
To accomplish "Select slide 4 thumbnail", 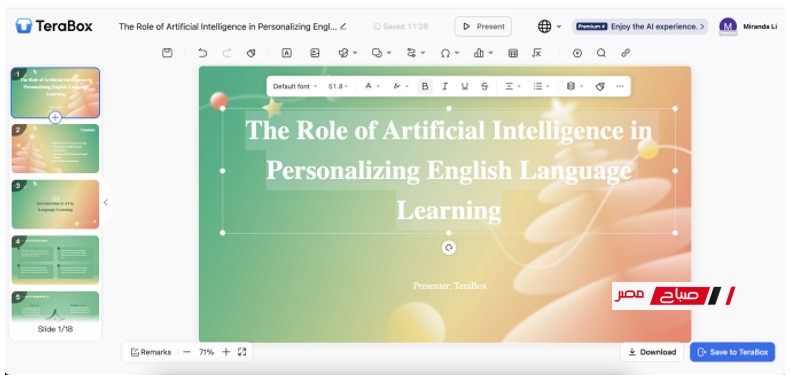I will pyautogui.click(x=55, y=260).
